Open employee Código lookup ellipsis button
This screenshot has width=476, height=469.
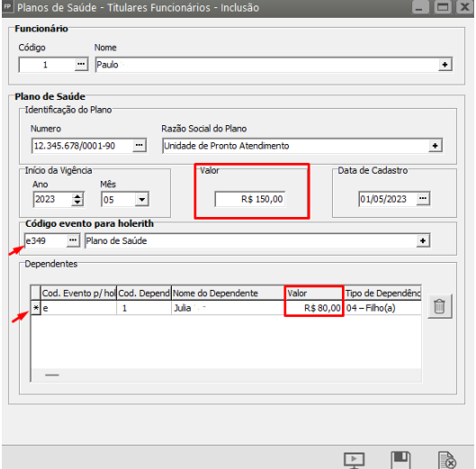click(81, 64)
